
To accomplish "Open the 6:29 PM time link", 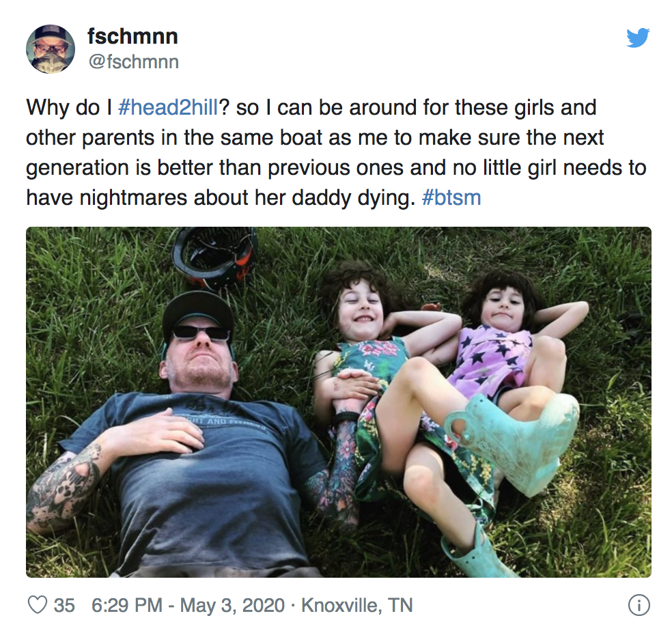I will (127, 605).
